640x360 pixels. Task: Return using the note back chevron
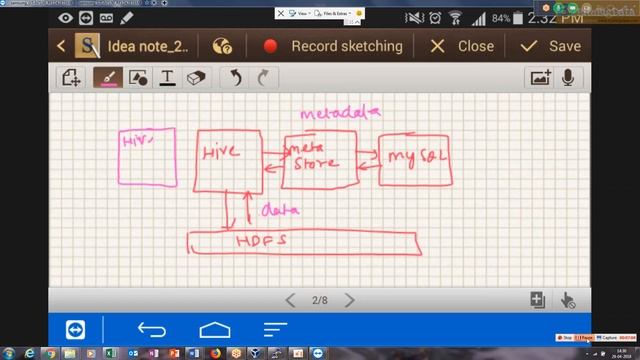click(x=61, y=46)
